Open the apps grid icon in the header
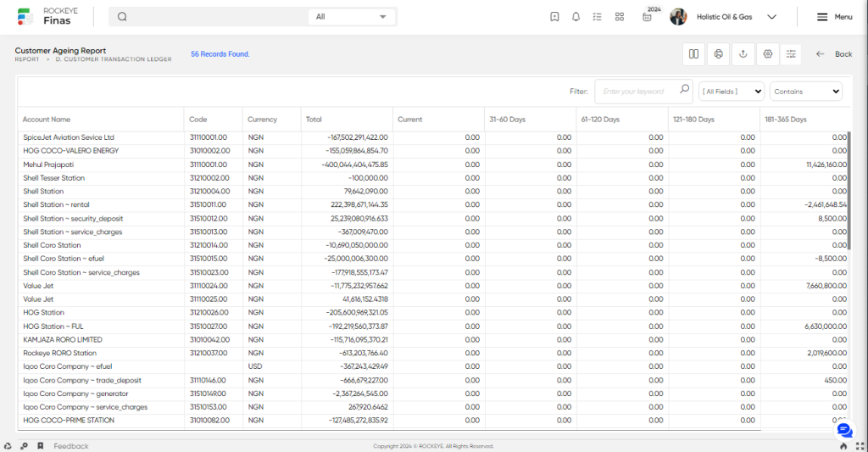The image size is (868, 452). click(x=620, y=17)
